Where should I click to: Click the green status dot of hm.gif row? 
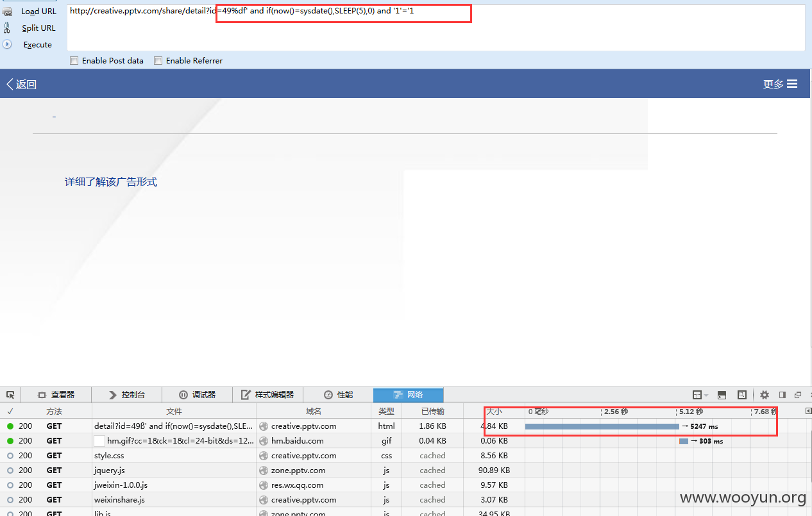tap(10, 441)
